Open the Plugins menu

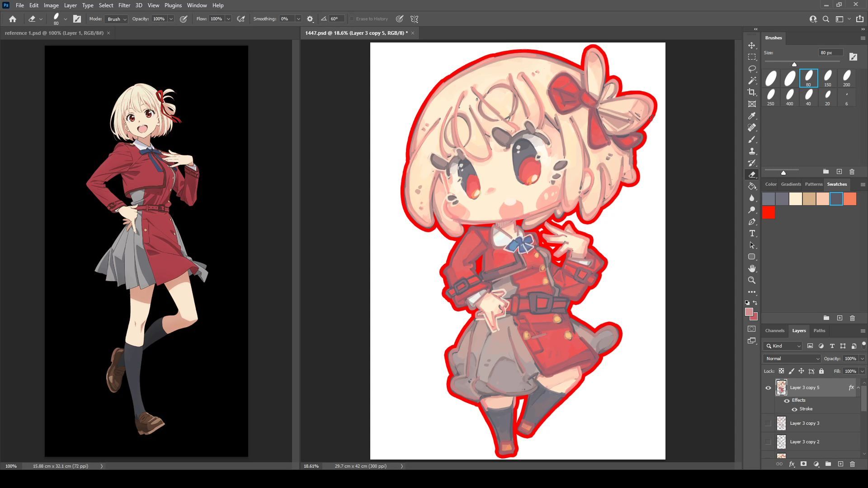tap(173, 5)
